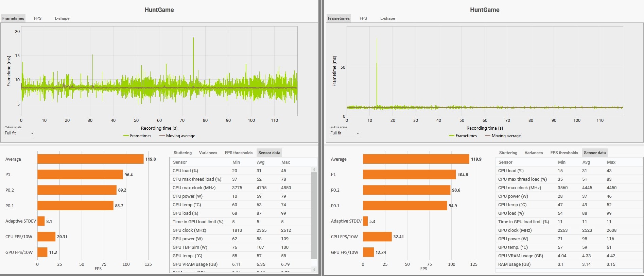Switch to Stuttering tab in right panel
The image size is (644, 276).
coord(508,153)
